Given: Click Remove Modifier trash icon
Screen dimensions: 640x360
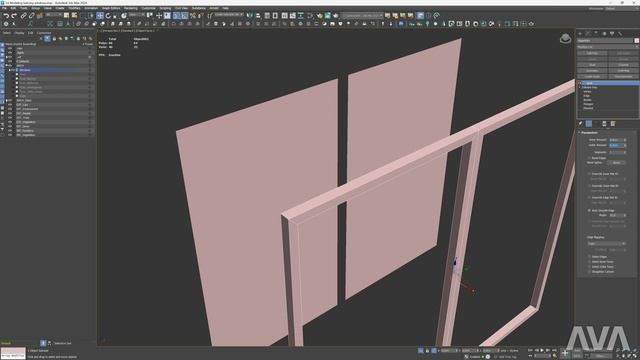Looking at the screenshot, I should coord(604,124).
